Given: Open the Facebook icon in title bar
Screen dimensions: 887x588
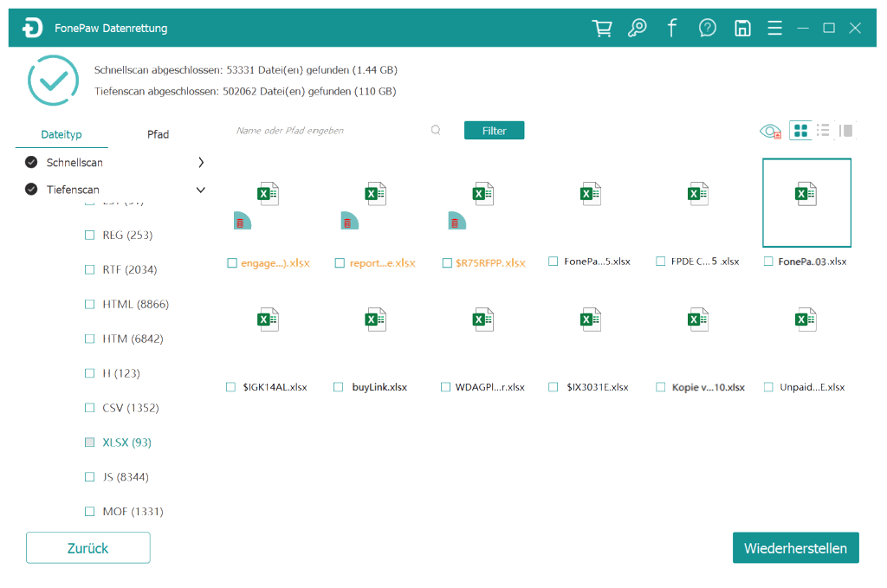Looking at the screenshot, I should 672,28.
